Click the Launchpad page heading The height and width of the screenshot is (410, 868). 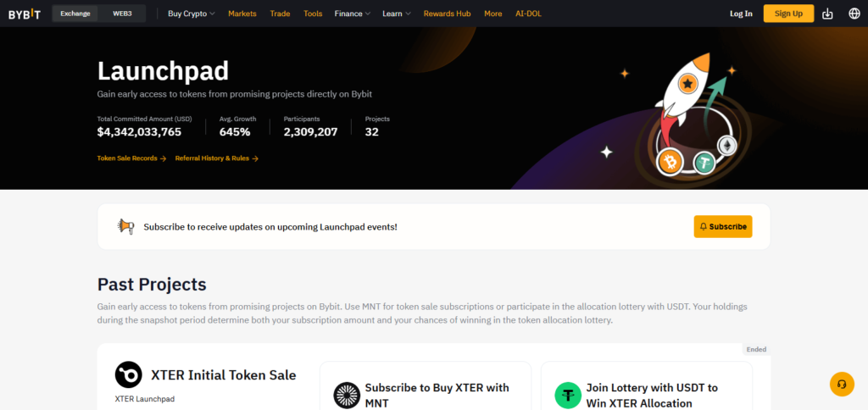(163, 71)
